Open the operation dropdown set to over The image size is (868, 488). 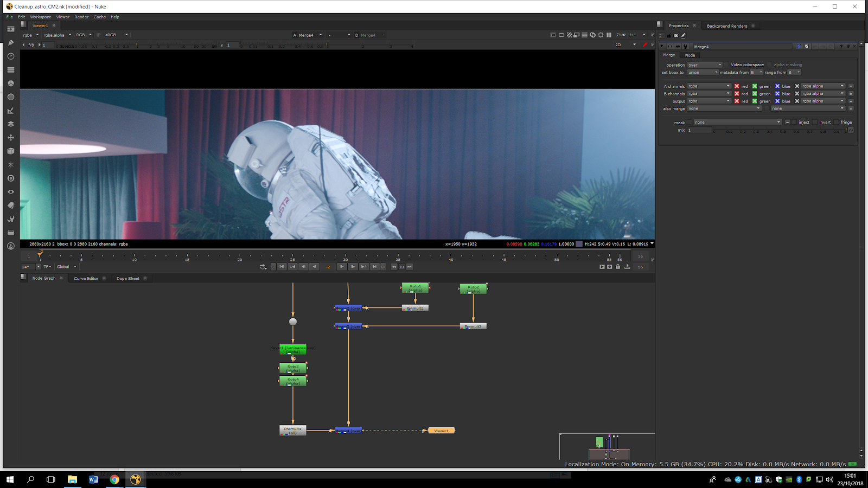tap(705, 65)
